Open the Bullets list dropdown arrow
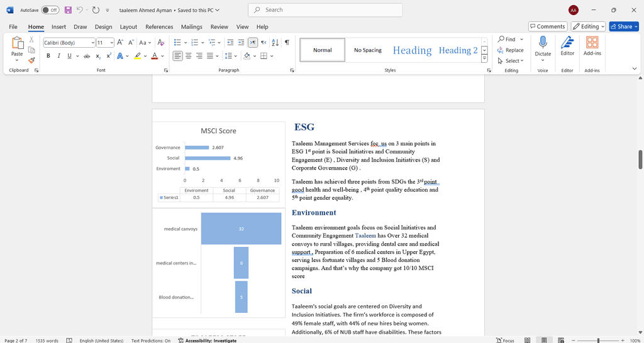644x343 pixels. (186, 42)
